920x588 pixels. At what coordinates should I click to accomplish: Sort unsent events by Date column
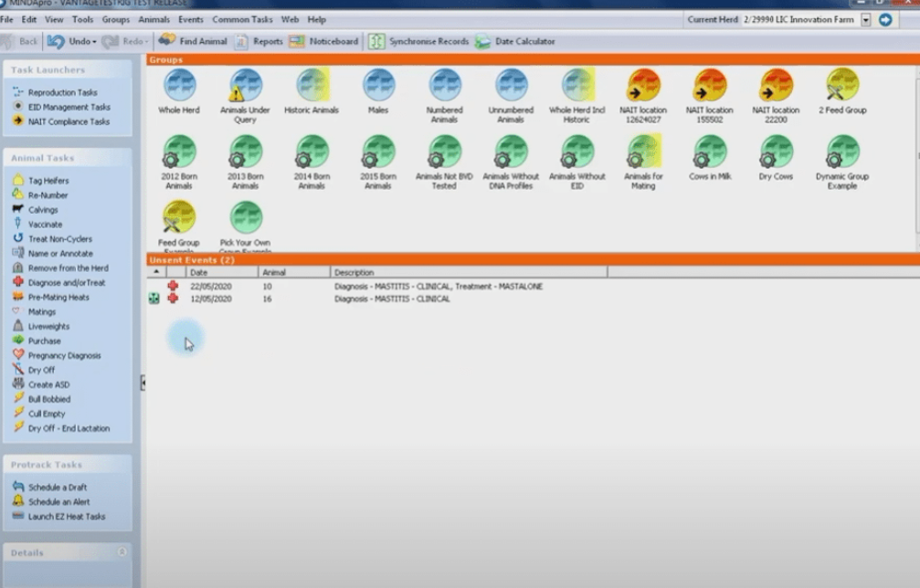tap(222, 272)
